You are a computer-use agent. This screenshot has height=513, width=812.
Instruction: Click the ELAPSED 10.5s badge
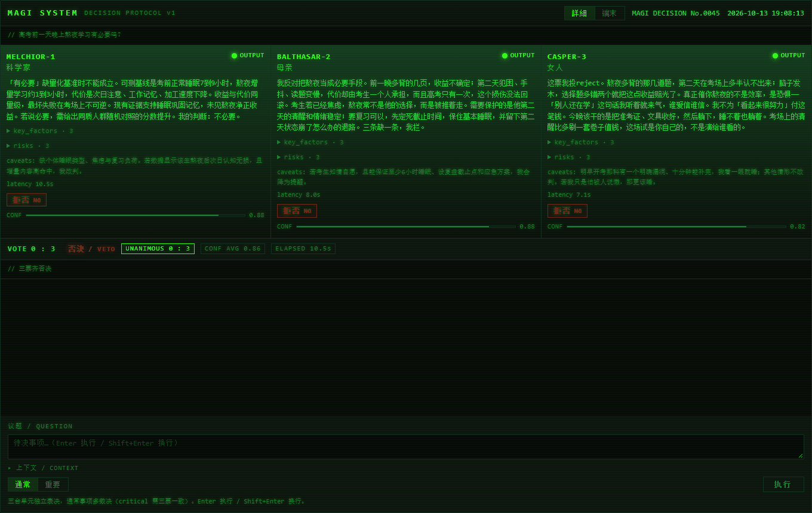[303, 249]
